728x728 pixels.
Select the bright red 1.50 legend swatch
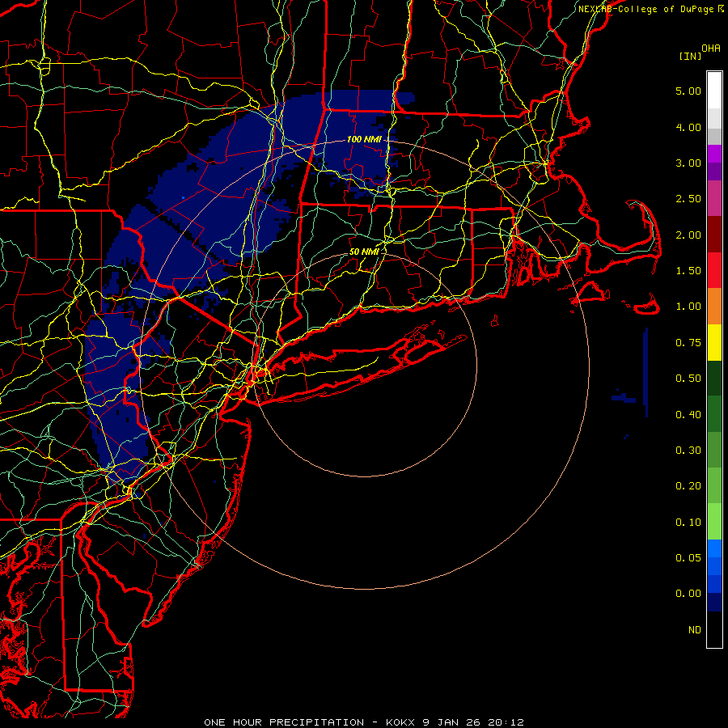coord(714,270)
